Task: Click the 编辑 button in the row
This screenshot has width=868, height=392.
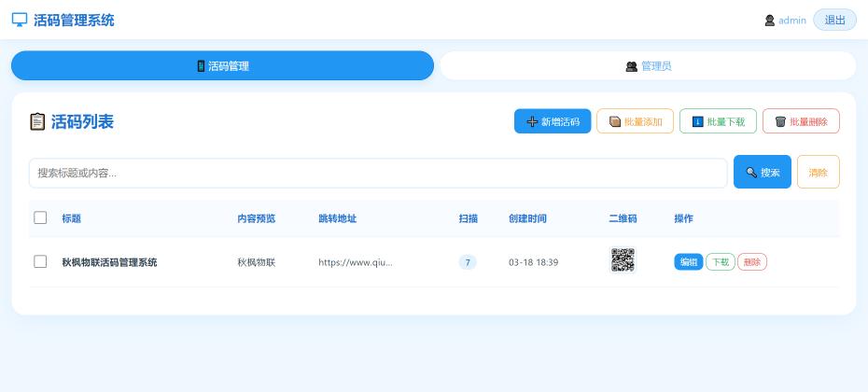Action: coord(688,262)
